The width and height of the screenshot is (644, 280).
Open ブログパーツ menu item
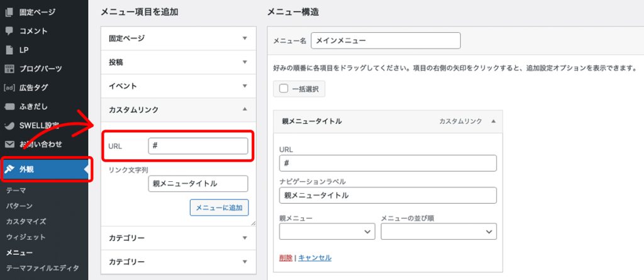pos(41,69)
